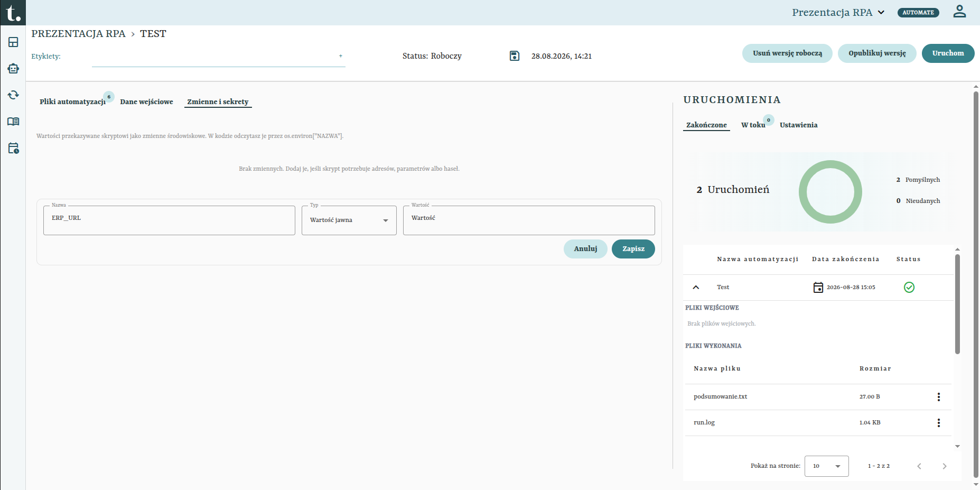Image resolution: width=980 pixels, height=490 pixels.
Task: Click the Usuń wersję roboczą button
Action: click(787, 53)
